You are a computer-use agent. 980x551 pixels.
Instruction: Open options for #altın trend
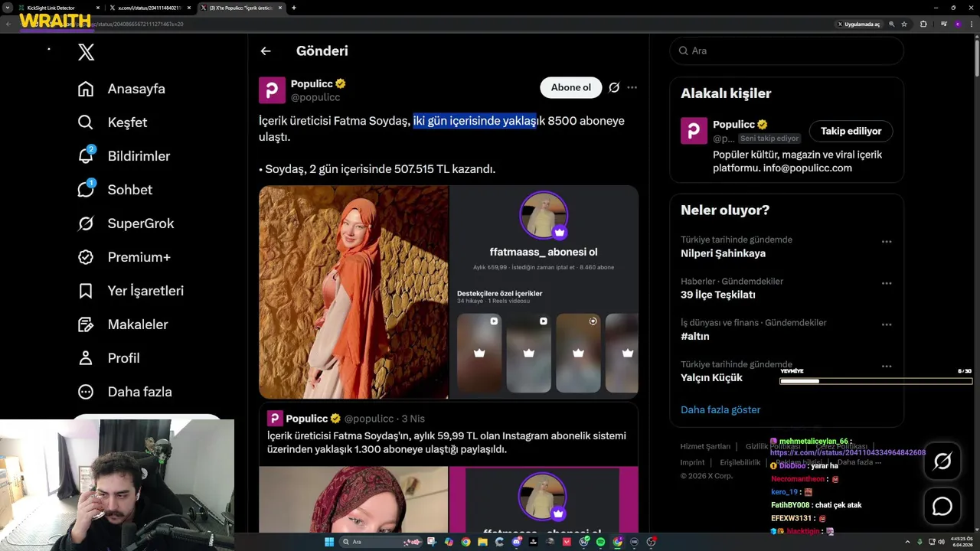886,324
